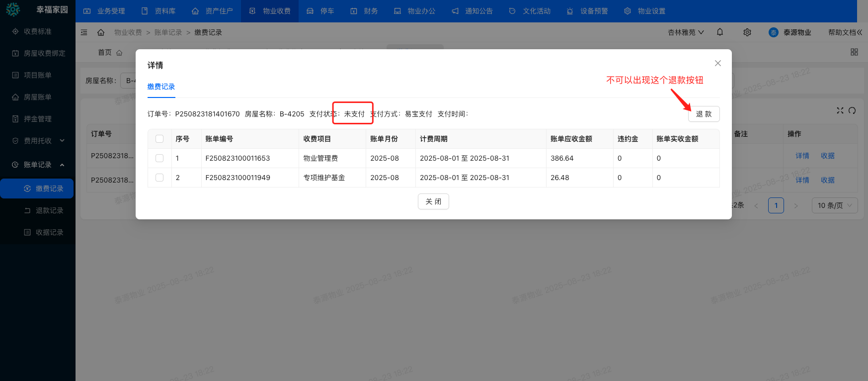Image resolution: width=868 pixels, height=381 pixels.
Task: Close the 详情 dialog with X icon
Action: click(x=717, y=63)
